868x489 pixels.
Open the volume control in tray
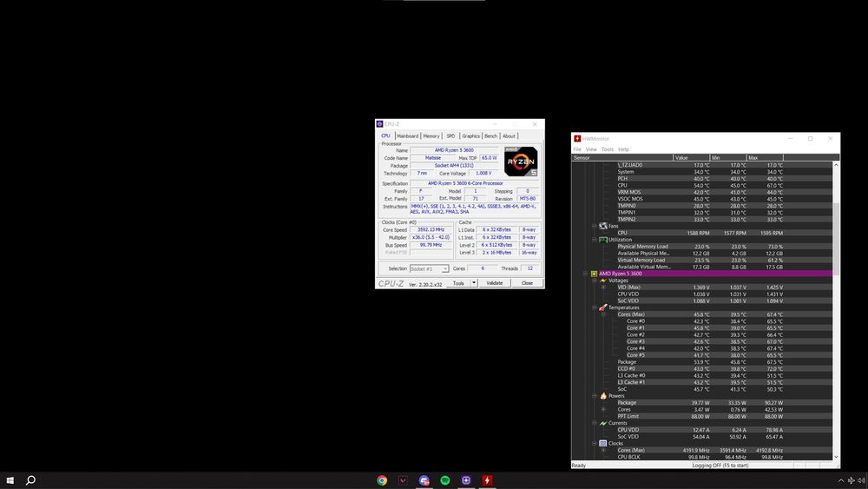click(x=861, y=480)
